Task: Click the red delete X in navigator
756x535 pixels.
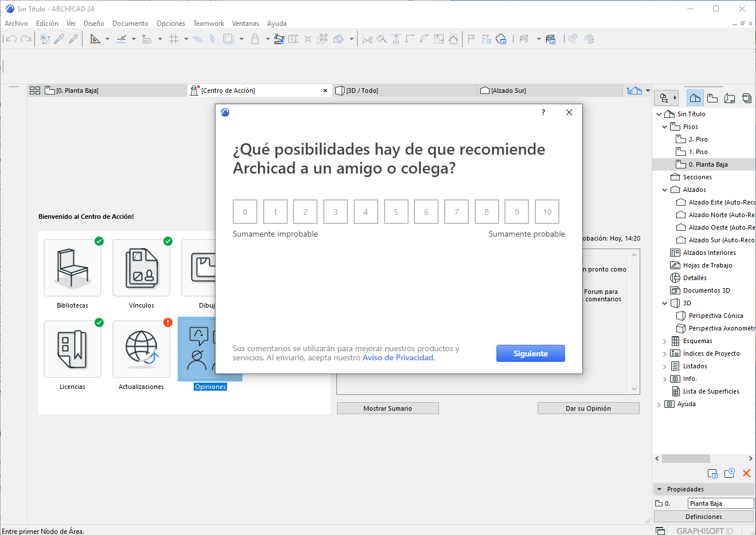Action: [746, 473]
